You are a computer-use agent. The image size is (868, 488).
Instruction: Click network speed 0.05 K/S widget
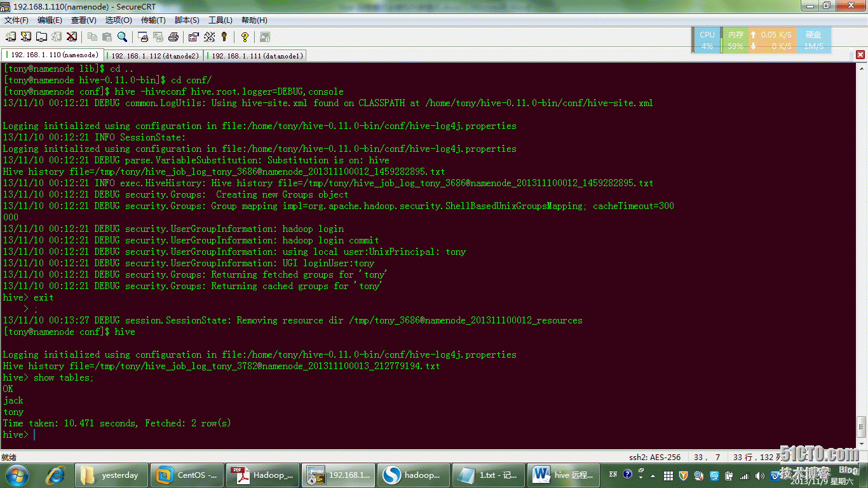tap(771, 40)
